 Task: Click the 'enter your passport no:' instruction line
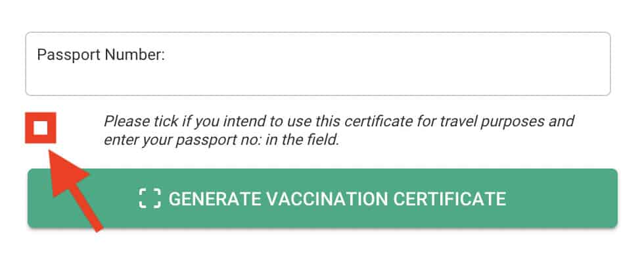point(222,140)
